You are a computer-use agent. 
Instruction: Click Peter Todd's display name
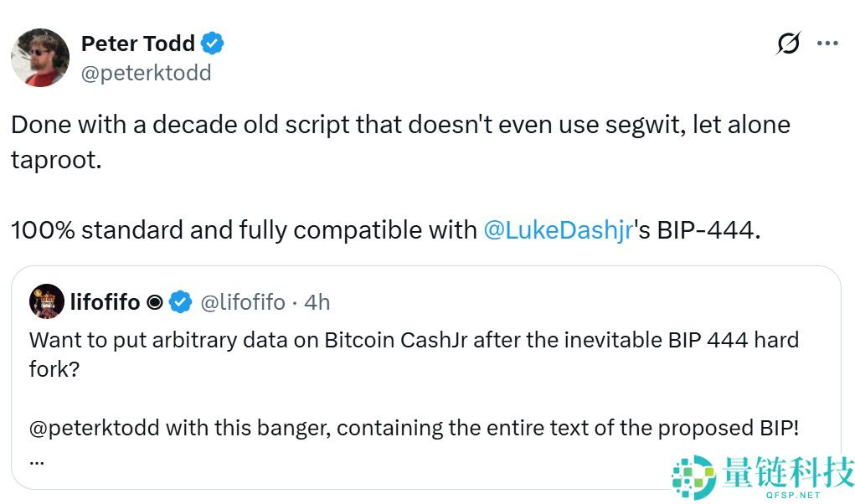pos(136,43)
